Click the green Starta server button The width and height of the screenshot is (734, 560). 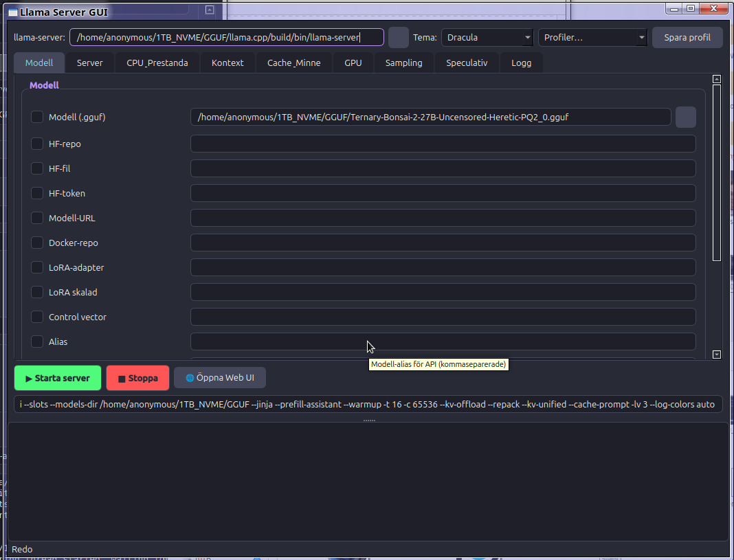(58, 378)
